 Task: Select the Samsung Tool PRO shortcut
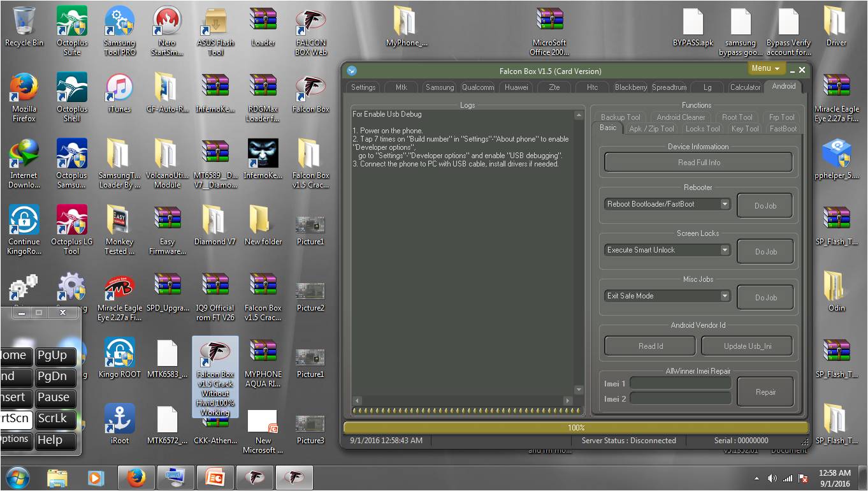pos(119,31)
